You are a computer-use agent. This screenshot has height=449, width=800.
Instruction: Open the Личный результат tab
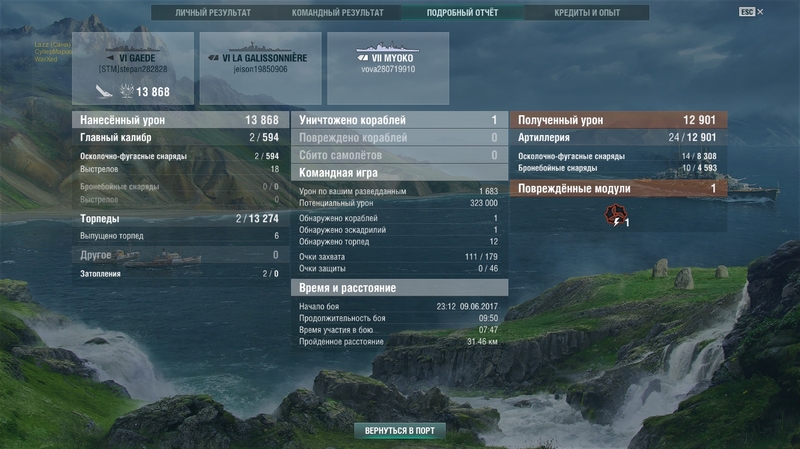tap(213, 13)
